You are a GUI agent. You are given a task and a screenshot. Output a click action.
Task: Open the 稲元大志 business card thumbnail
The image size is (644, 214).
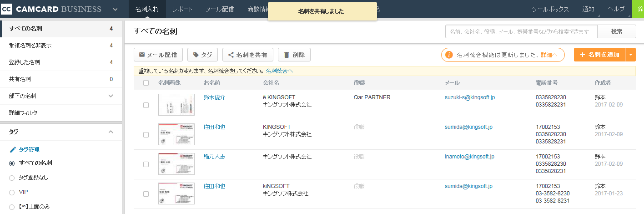point(176,164)
